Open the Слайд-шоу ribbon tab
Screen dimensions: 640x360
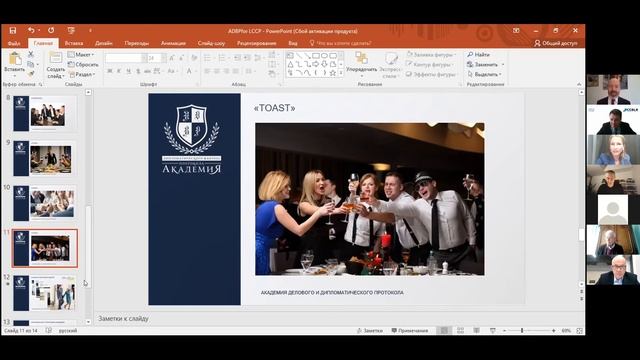[x=211, y=43]
